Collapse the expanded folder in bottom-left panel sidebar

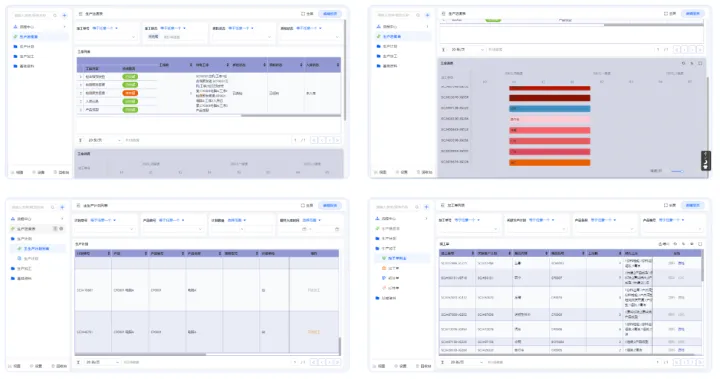point(25,239)
